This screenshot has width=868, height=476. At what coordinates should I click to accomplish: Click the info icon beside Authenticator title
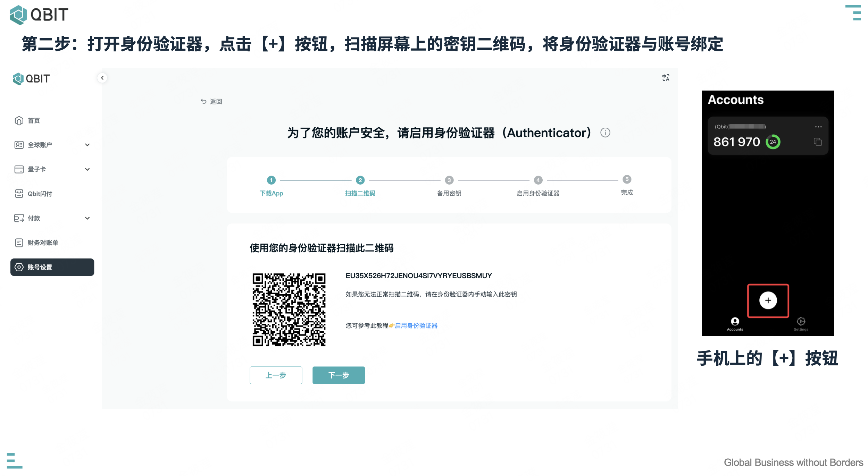(x=605, y=133)
